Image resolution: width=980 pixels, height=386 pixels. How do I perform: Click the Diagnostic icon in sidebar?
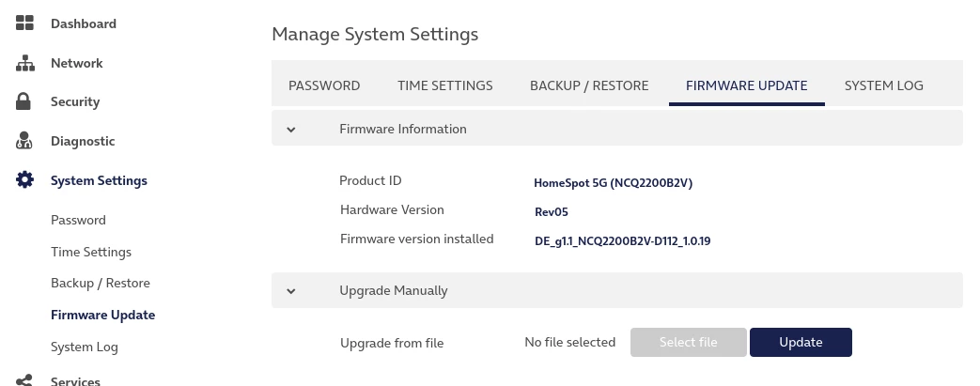(25, 141)
